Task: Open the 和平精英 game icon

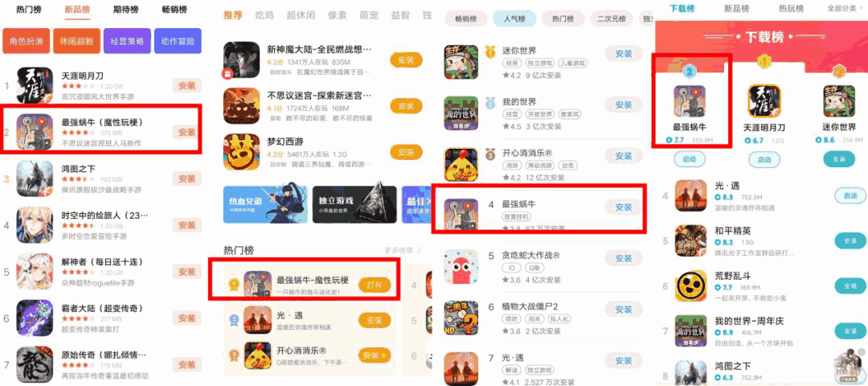Action: [x=691, y=240]
